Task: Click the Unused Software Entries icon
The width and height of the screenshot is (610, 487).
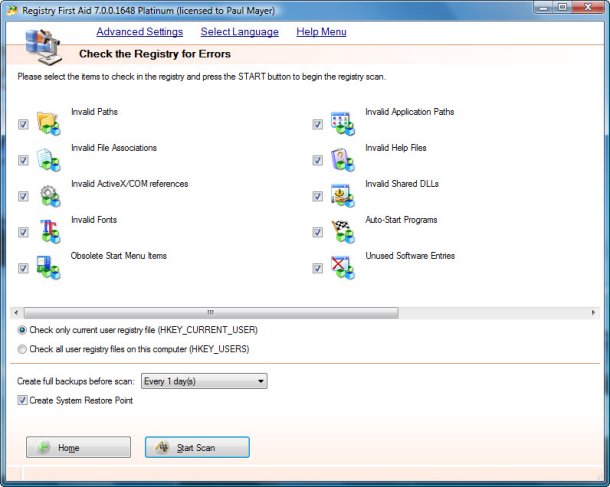Action: pyautogui.click(x=342, y=268)
